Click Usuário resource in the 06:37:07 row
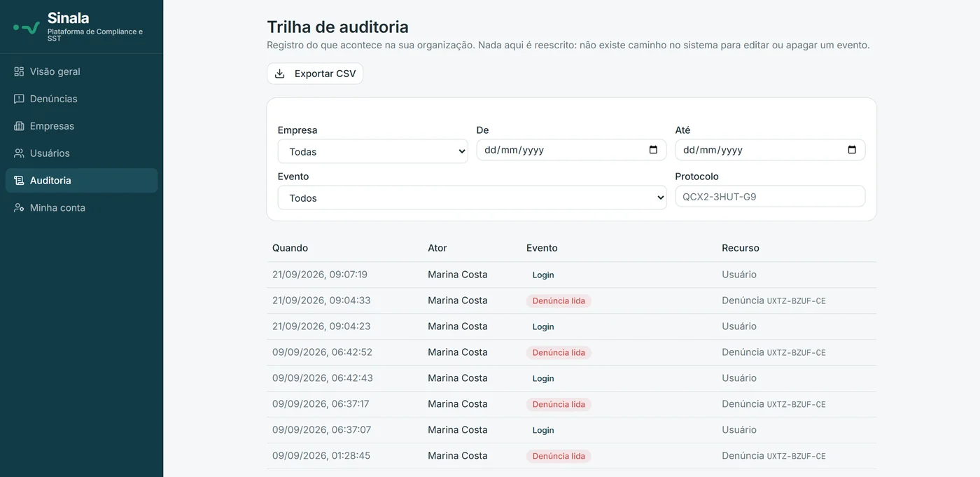980x477 pixels. [739, 430]
